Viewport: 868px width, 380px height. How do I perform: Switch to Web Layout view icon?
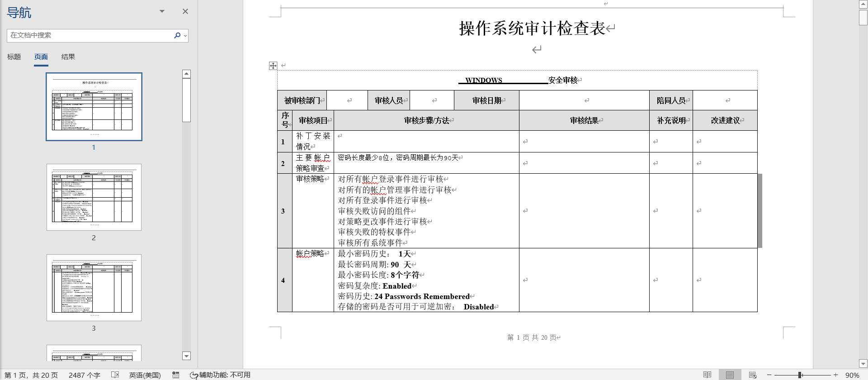(753, 375)
